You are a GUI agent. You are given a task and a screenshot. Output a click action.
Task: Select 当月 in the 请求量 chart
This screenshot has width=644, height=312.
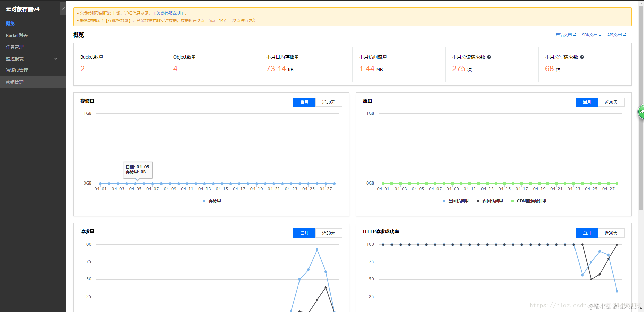tap(304, 233)
